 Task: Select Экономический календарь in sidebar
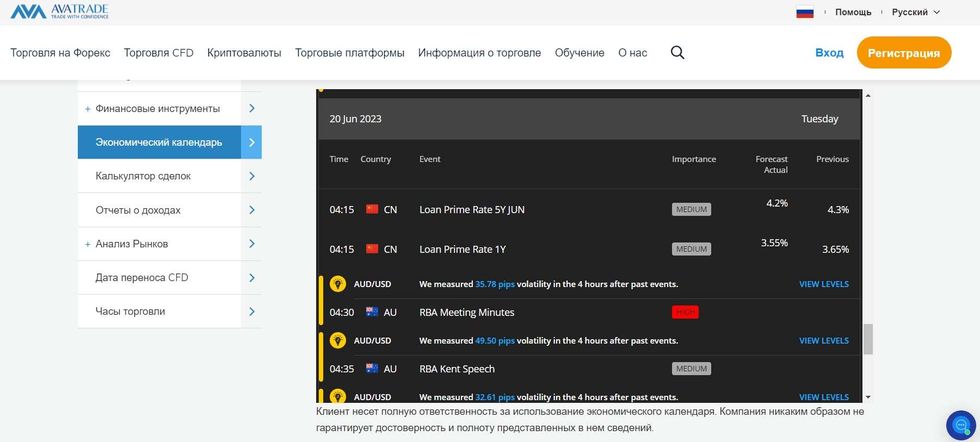pyautogui.click(x=159, y=142)
